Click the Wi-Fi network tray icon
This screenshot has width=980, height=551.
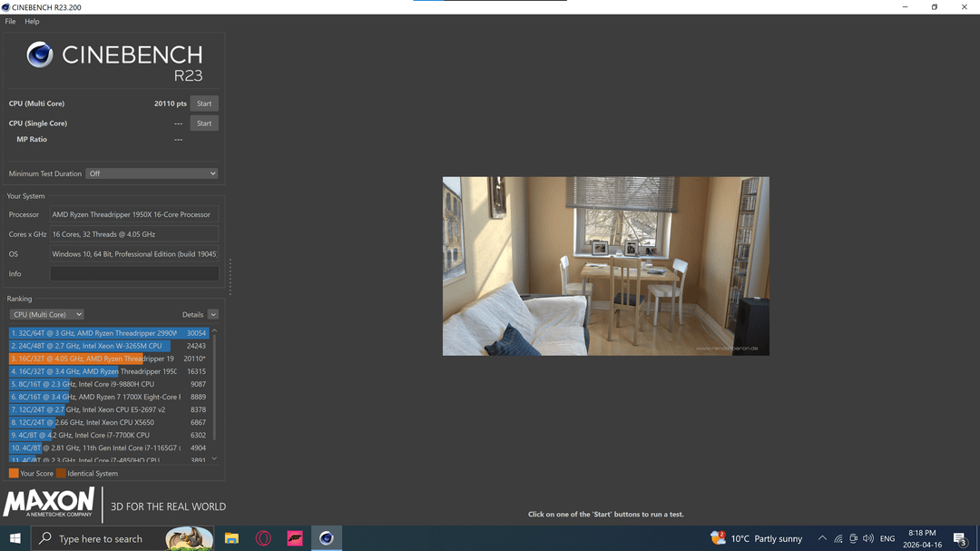pos(838,538)
